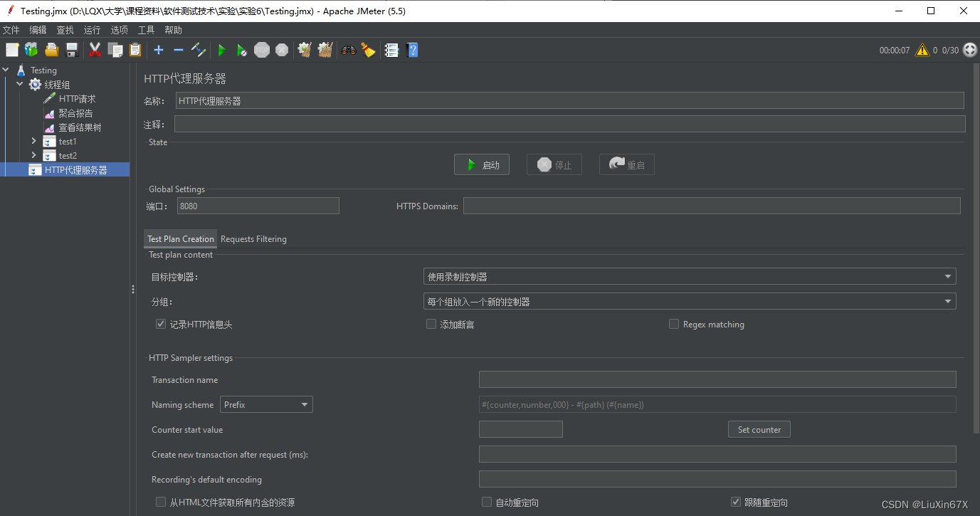Click the blue plus Expand All icon
Image resolution: width=980 pixels, height=516 pixels.
pos(159,50)
